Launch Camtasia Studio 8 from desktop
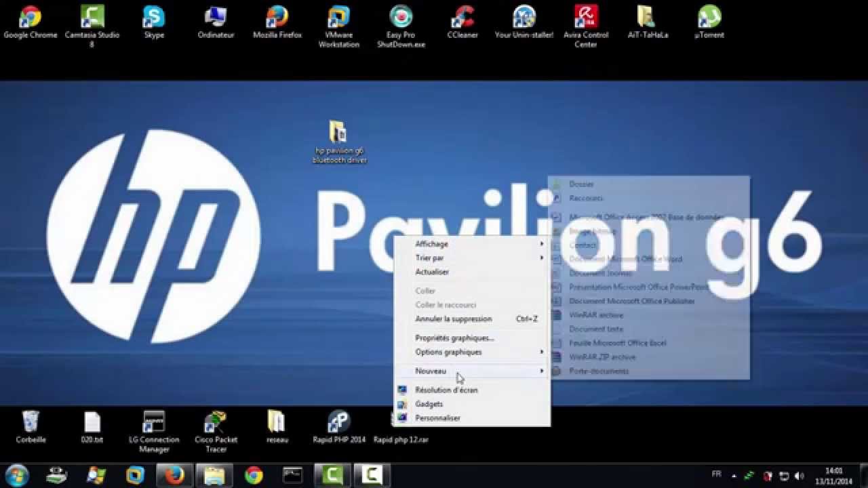The height and width of the screenshot is (488, 868). 92,26
